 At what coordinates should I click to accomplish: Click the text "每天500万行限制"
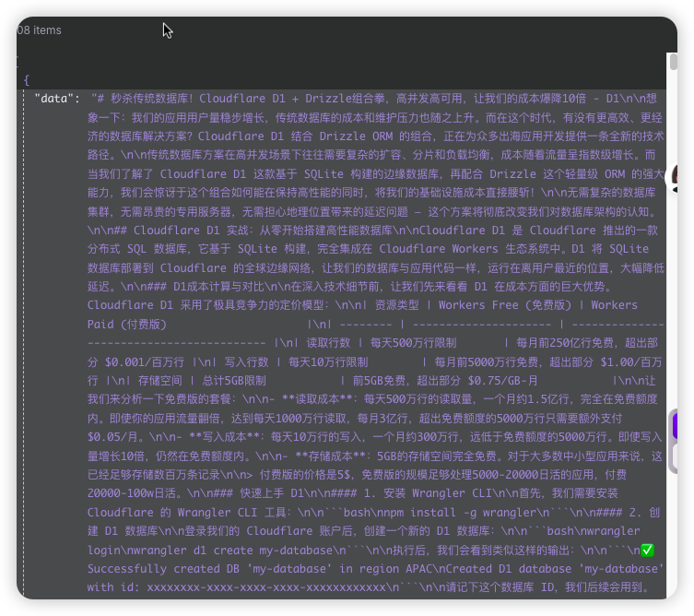[x=413, y=343]
